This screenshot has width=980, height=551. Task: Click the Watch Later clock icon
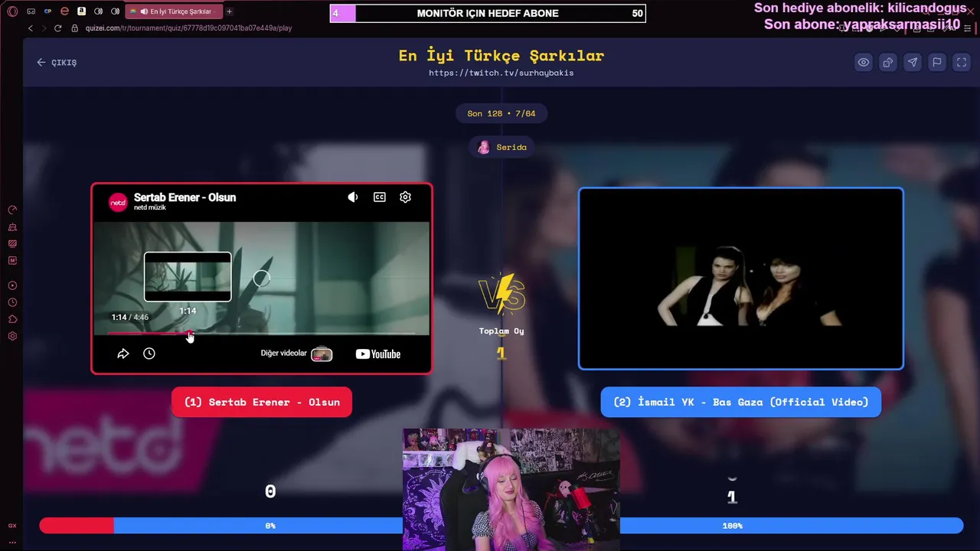pyautogui.click(x=149, y=354)
